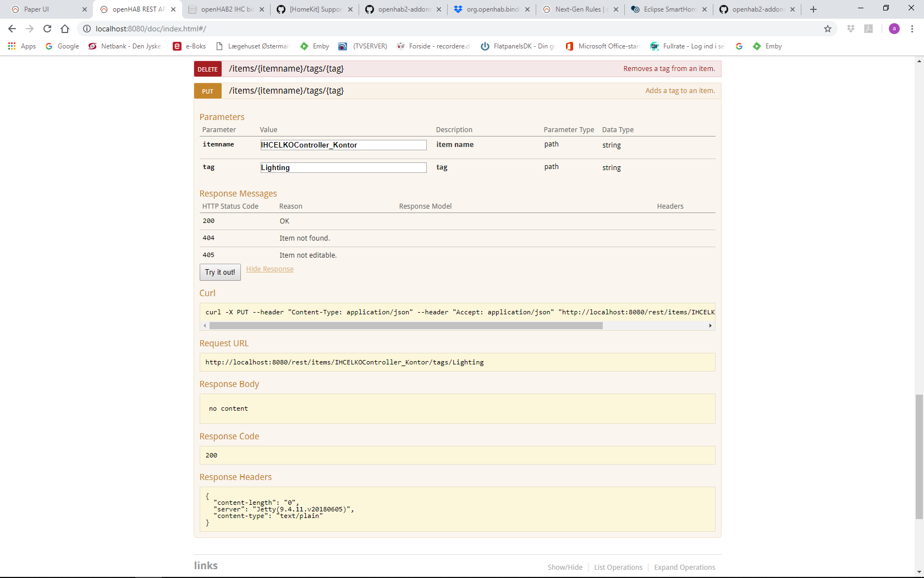Click the Hide Response link

(269, 269)
